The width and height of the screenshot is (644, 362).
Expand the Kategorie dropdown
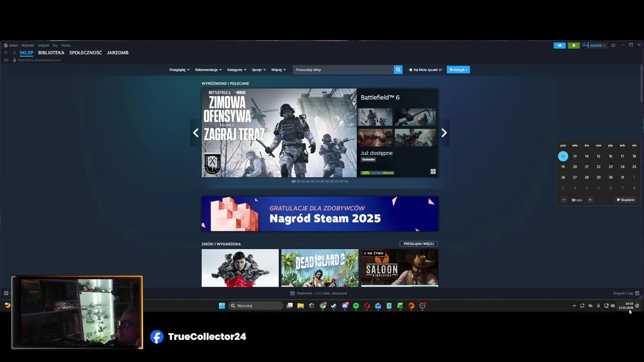coord(237,70)
